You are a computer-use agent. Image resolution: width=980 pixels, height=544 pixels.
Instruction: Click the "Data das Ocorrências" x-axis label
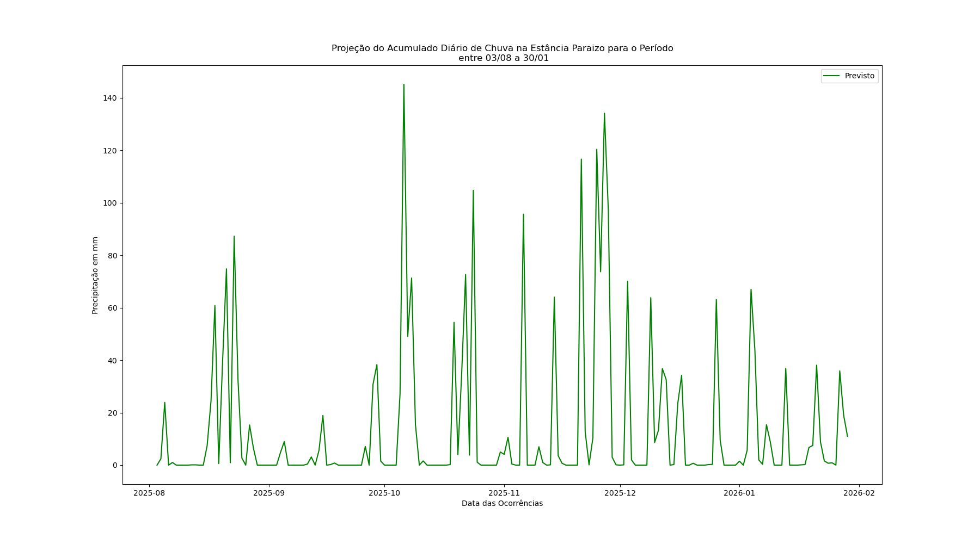coord(502,504)
